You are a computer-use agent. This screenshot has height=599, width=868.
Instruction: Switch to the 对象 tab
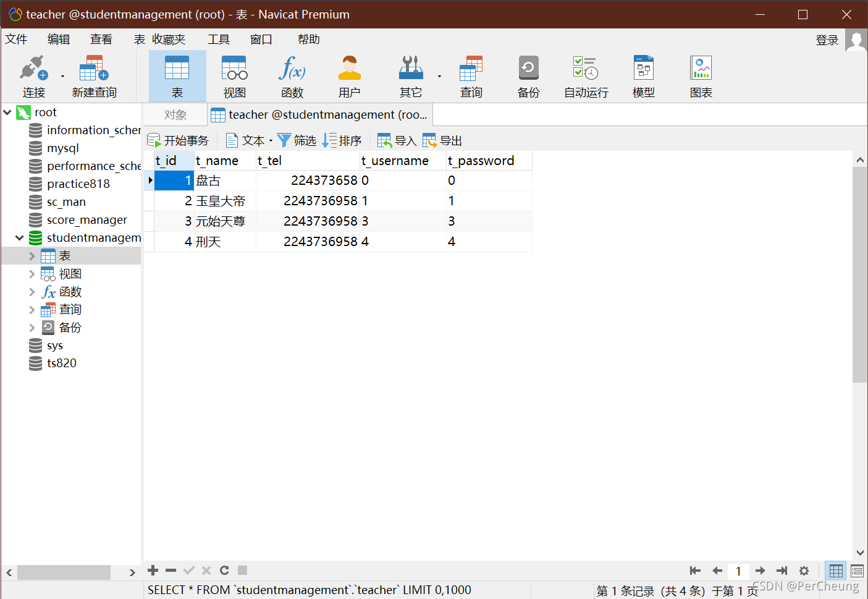[x=175, y=115]
